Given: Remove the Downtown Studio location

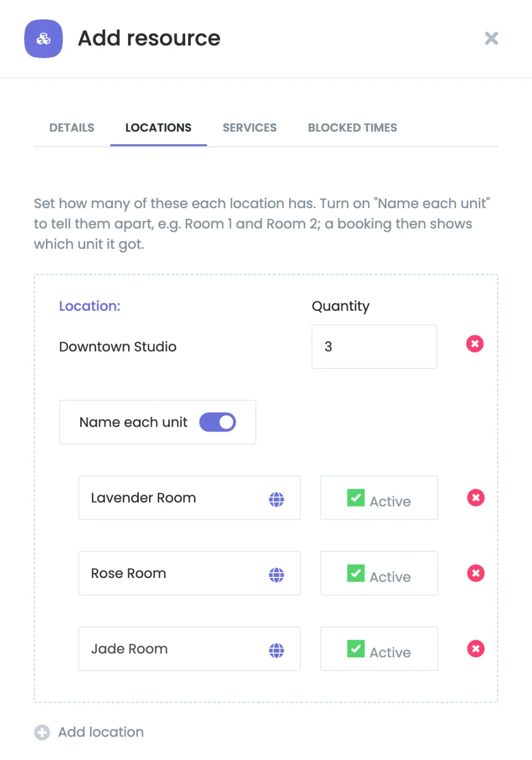Looking at the screenshot, I should click(475, 344).
